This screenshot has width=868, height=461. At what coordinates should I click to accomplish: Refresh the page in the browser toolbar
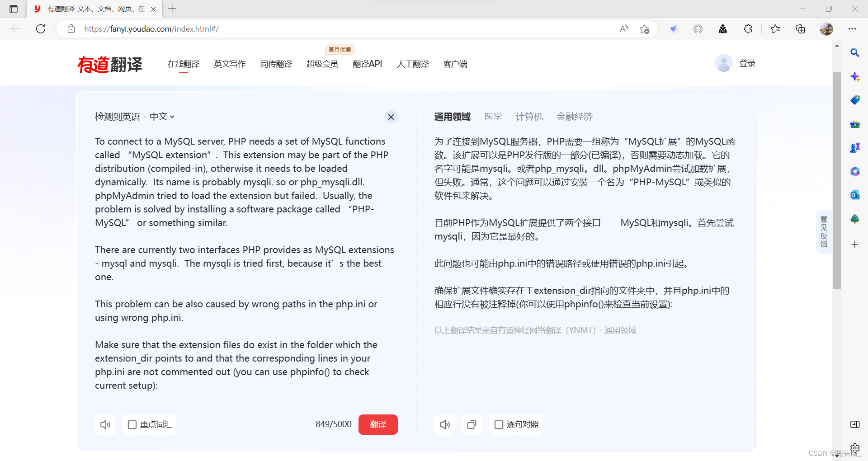pyautogui.click(x=41, y=28)
